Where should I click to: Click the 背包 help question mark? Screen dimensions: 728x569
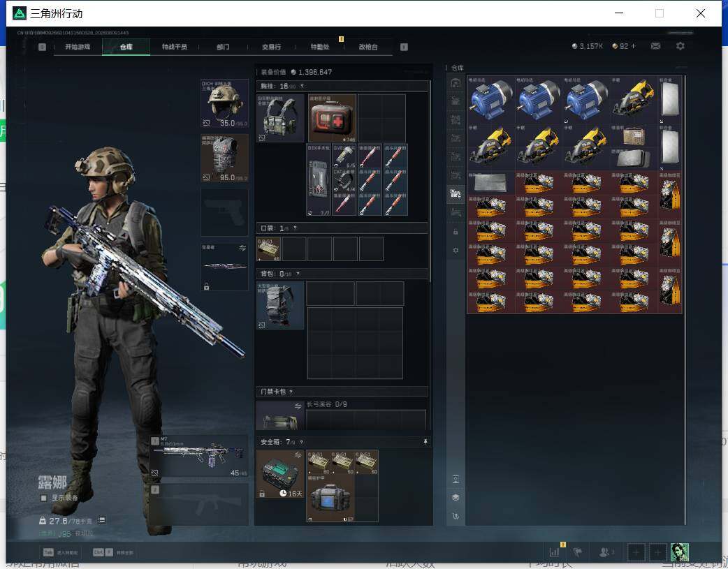click(x=298, y=274)
